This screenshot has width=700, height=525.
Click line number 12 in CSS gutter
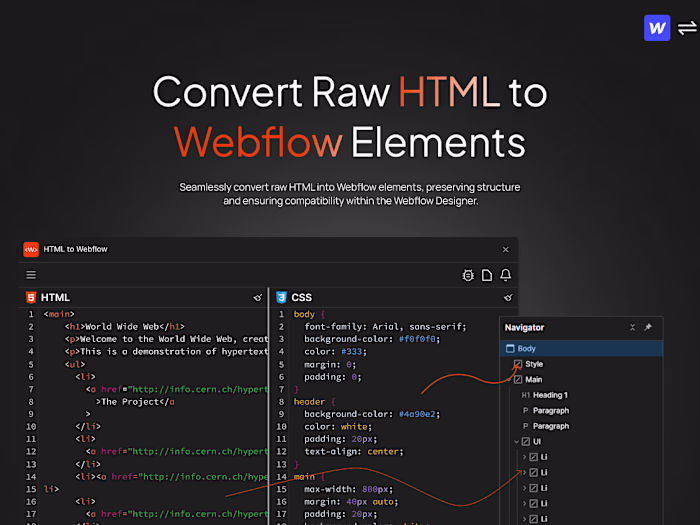281,452
